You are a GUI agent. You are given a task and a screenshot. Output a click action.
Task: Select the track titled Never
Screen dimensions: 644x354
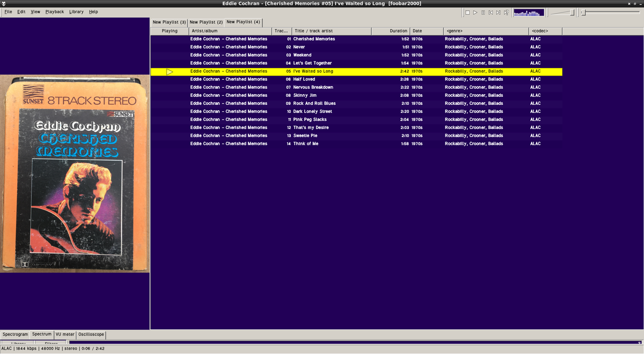[300, 47]
